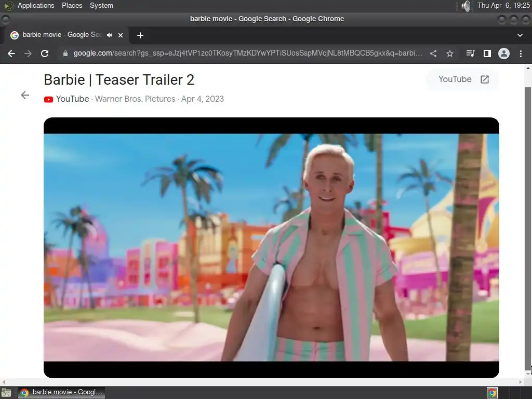Click Chrome's forward navigation arrow
Image resolution: width=532 pixels, height=399 pixels.
28,54
